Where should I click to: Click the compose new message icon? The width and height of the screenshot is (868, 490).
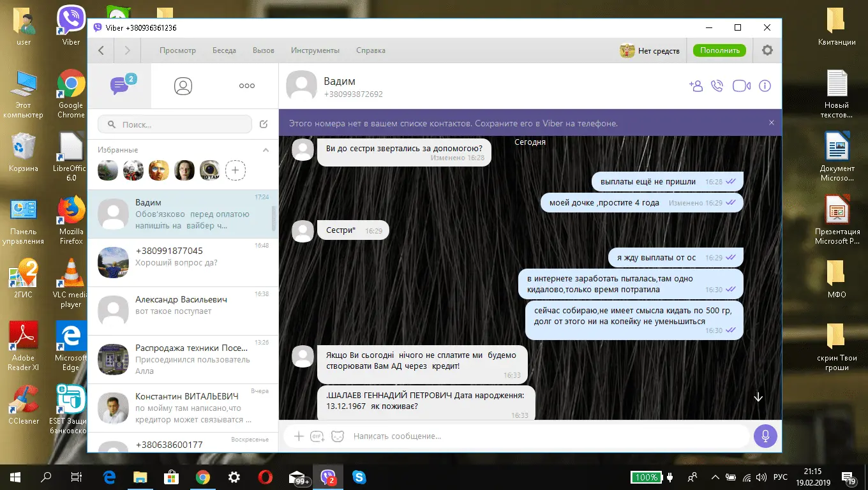264,124
